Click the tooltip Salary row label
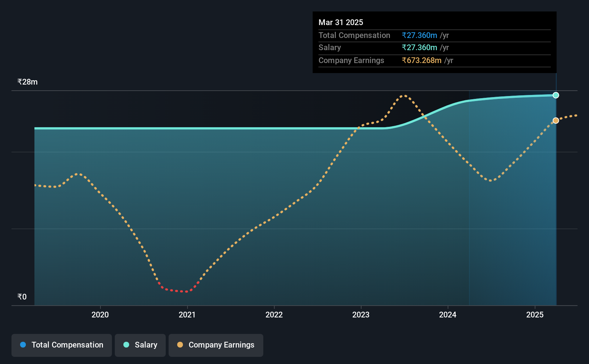 coord(330,48)
